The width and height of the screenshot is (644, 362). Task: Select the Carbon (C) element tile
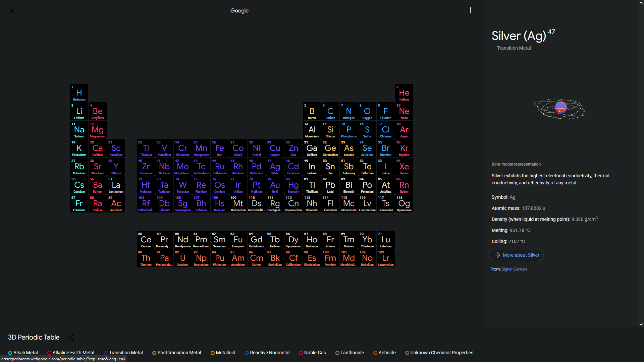click(x=330, y=111)
